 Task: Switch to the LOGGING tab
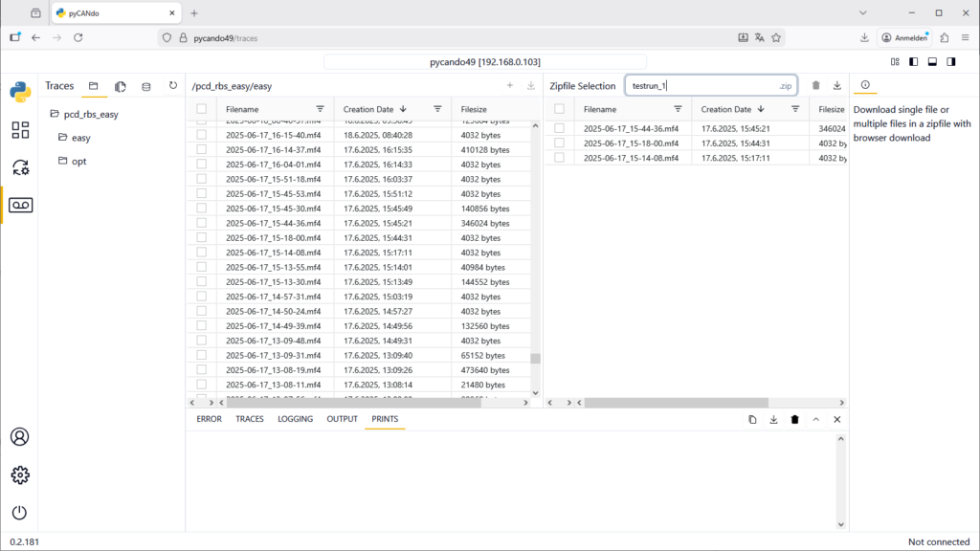[x=295, y=419]
